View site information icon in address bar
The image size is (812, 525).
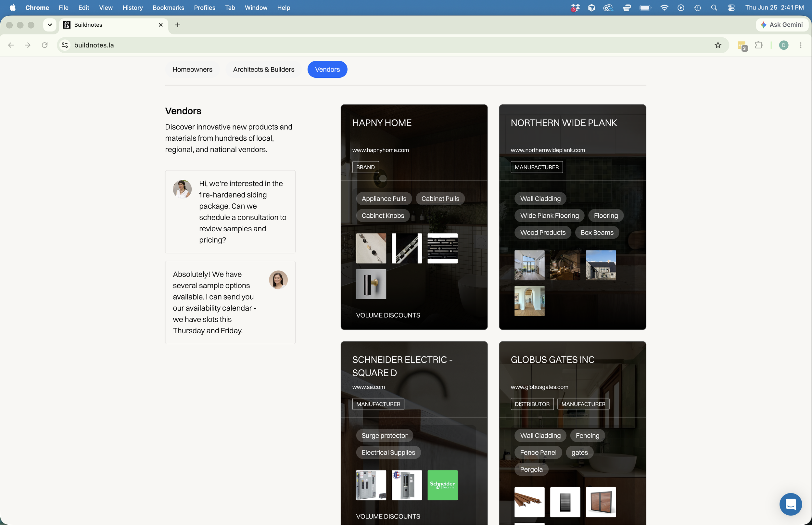coord(65,45)
